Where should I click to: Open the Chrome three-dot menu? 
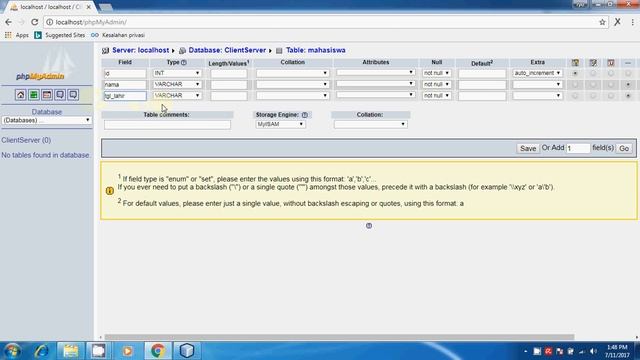point(633,22)
